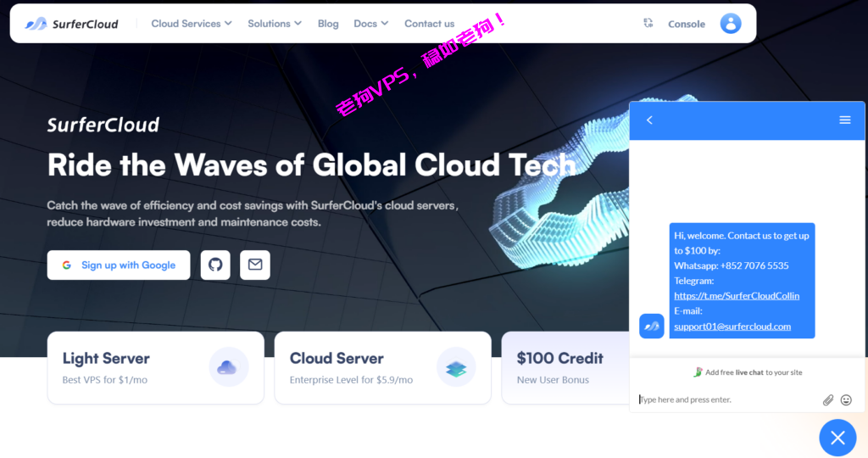This screenshot has width=868, height=458.
Task: Open the Cloud Server card
Action: point(382,368)
